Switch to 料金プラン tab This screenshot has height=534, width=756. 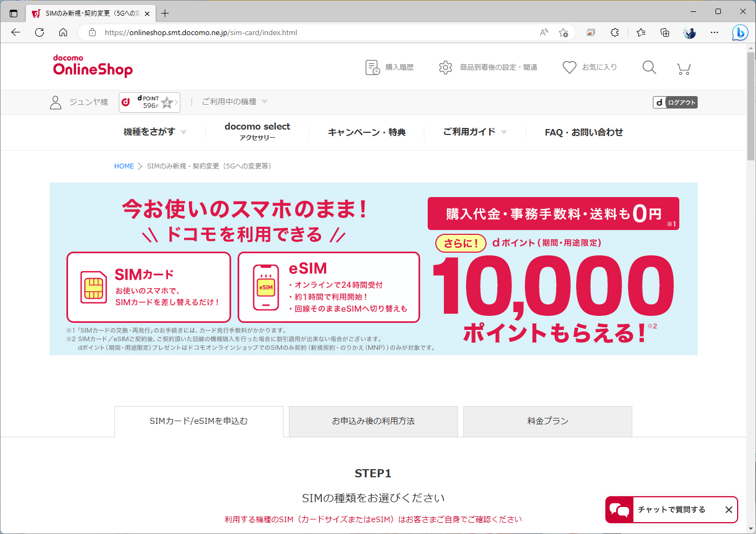click(x=548, y=421)
